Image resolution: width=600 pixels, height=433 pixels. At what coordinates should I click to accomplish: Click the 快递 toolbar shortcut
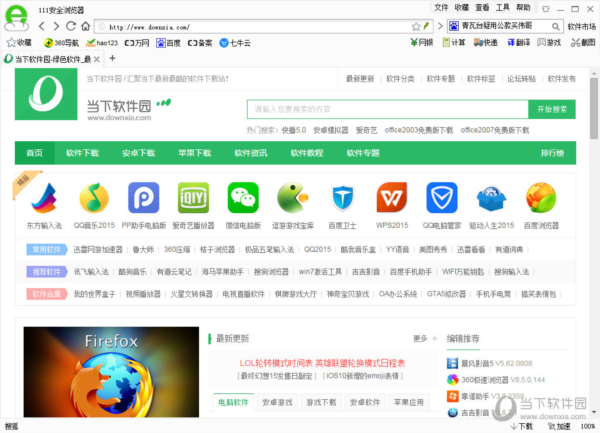pyautogui.click(x=485, y=42)
